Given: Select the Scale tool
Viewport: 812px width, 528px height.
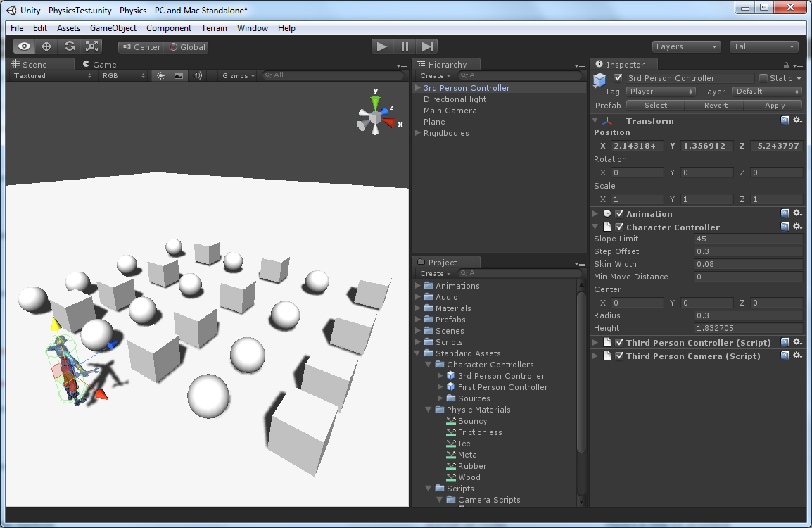Looking at the screenshot, I should pyautogui.click(x=91, y=46).
